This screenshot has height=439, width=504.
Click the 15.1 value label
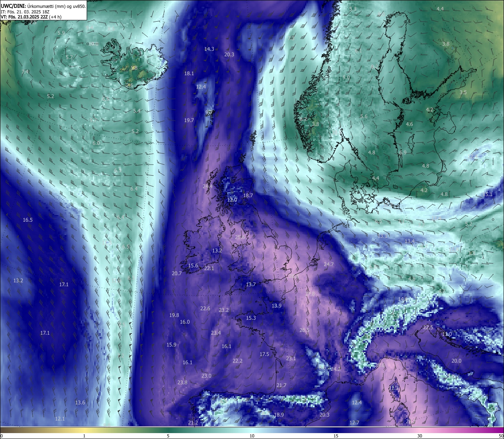(x=488, y=194)
